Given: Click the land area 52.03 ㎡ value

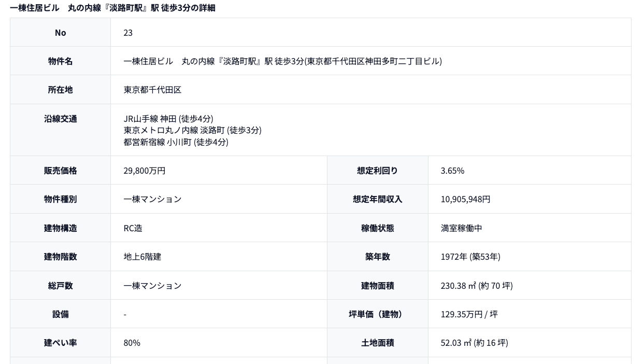Looking at the screenshot, I should (x=474, y=343).
